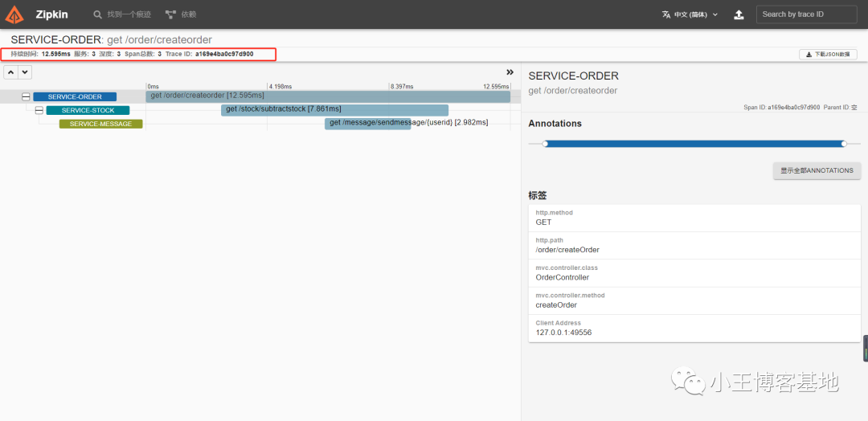Click the Trace ID a169e4ba0c97d900 text

tap(209, 54)
